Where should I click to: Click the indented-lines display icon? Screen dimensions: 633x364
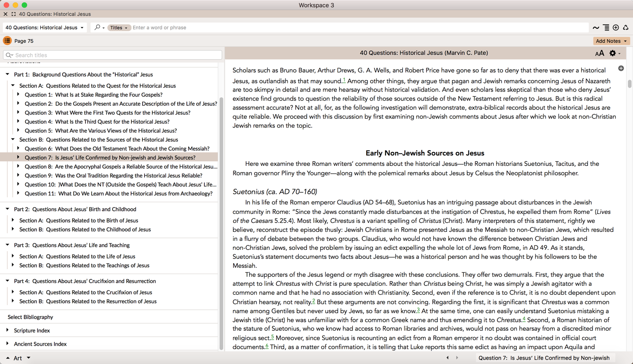point(606,28)
